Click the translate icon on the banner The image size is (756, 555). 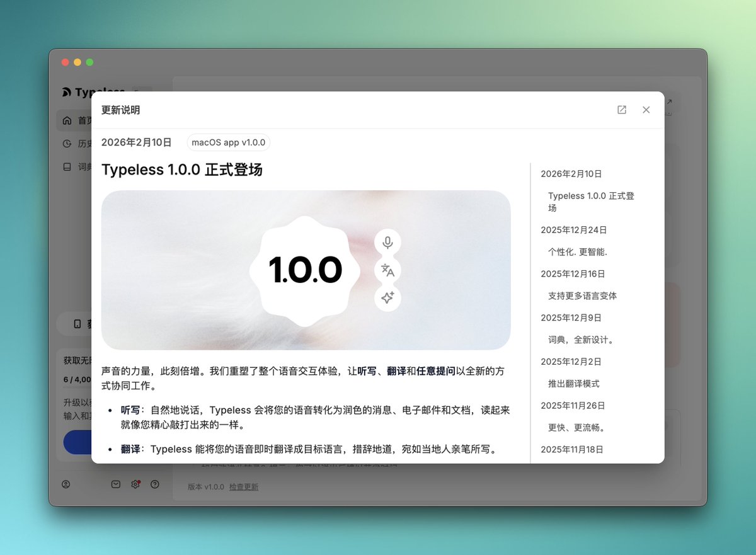point(387,270)
